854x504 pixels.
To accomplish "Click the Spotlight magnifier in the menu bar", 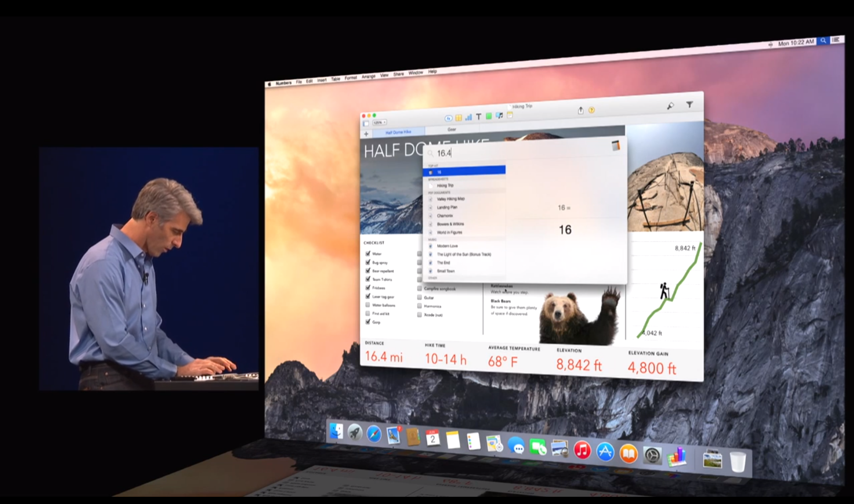I will tap(823, 40).
